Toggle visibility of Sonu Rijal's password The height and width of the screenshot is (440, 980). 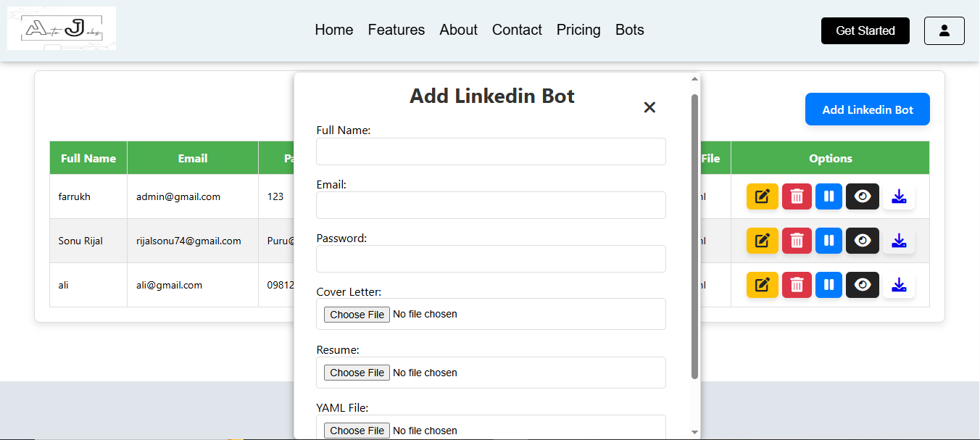point(863,241)
